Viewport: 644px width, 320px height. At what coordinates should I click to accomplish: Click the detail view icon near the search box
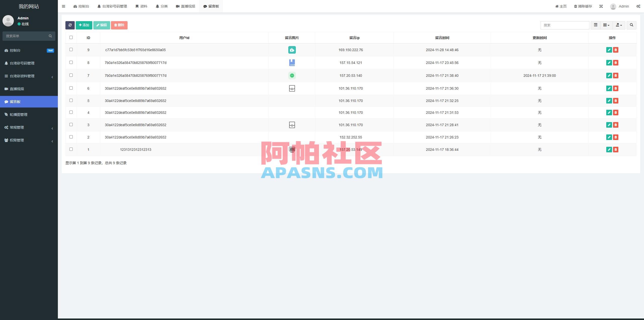click(595, 25)
